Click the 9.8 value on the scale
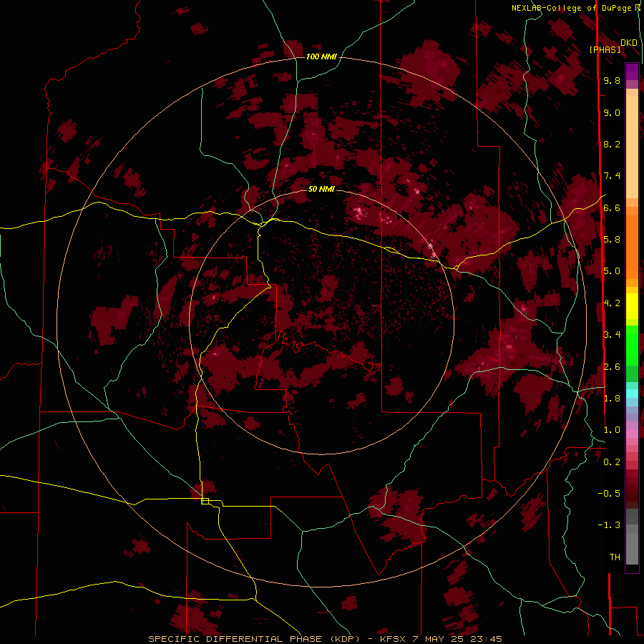Viewport: 644px width, 644px height. click(612, 80)
